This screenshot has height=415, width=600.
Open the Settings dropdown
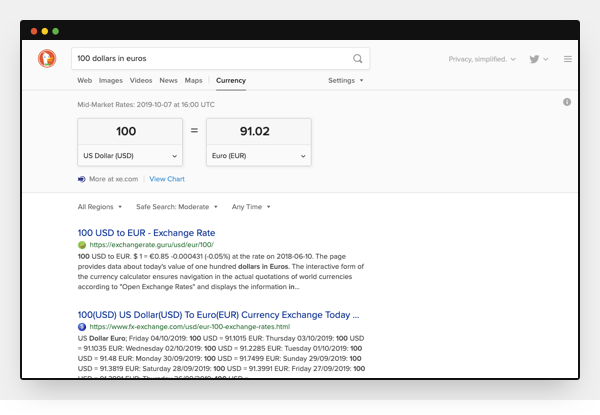346,80
